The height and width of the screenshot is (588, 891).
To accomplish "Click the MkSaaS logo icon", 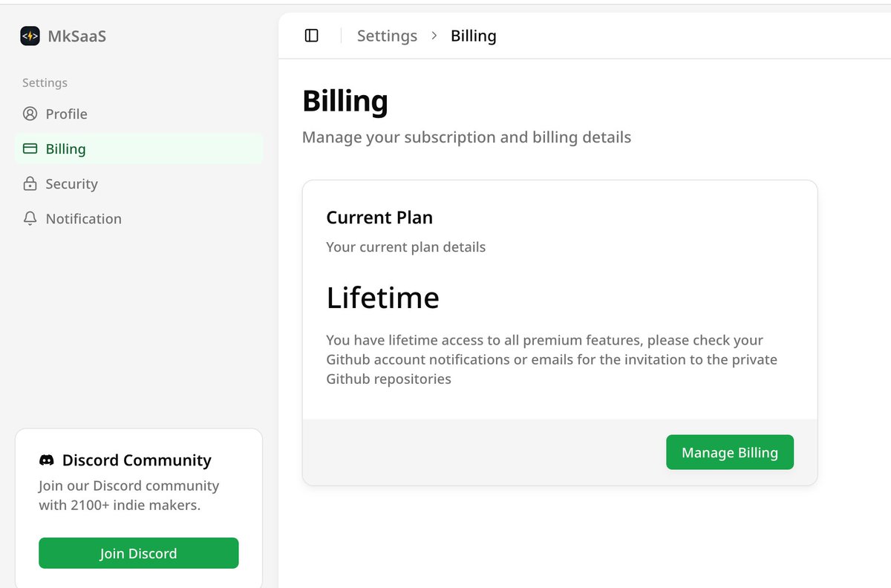I will click(x=30, y=36).
